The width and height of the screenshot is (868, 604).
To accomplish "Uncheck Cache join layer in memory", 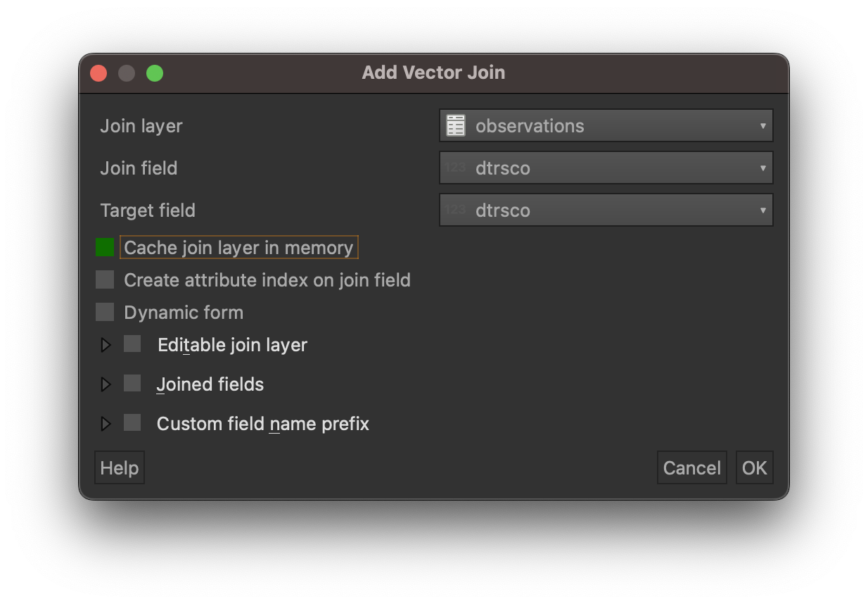I will click(x=105, y=247).
